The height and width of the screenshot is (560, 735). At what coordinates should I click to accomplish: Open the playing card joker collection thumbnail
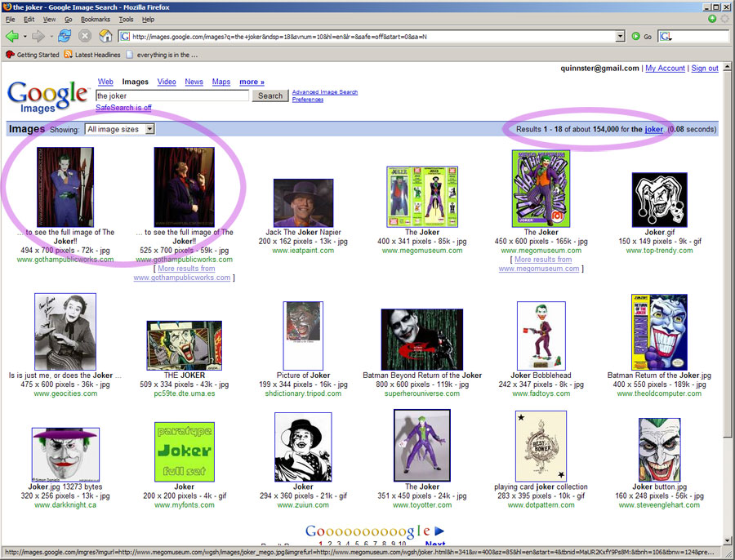click(541, 447)
